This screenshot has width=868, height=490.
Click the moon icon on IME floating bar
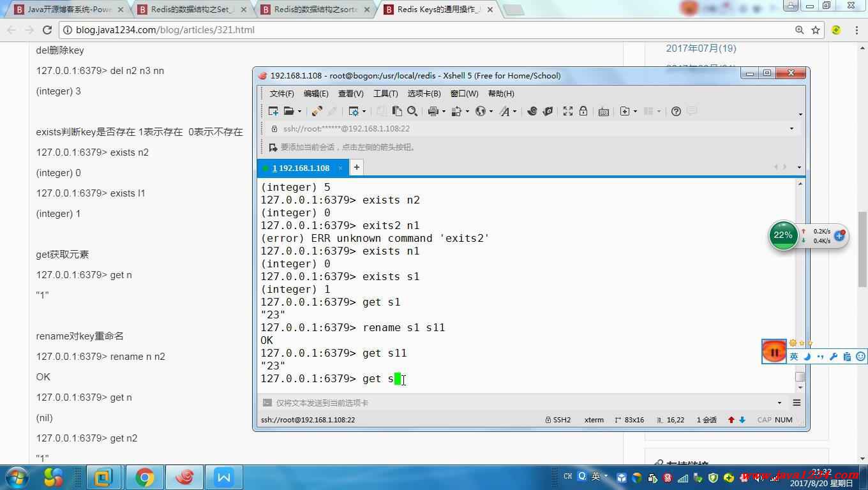tap(807, 357)
